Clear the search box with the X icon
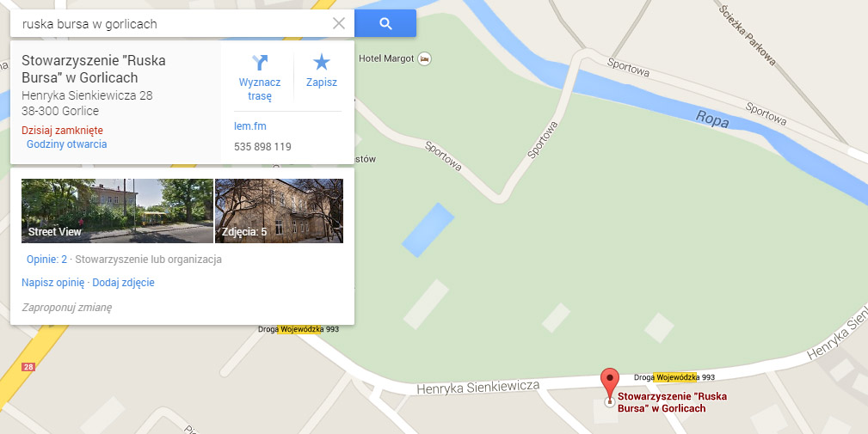This screenshot has width=868, height=434. point(339,23)
